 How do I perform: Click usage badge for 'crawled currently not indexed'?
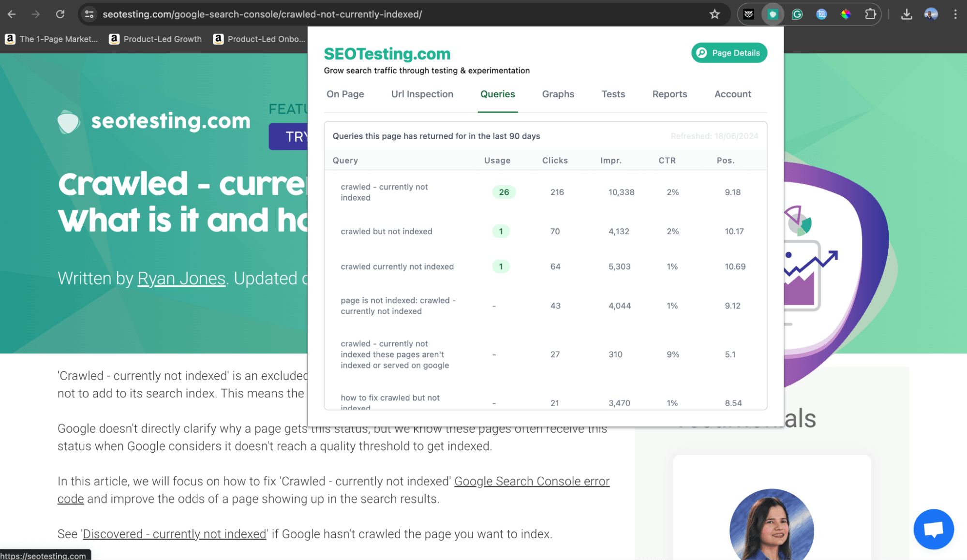[501, 266]
